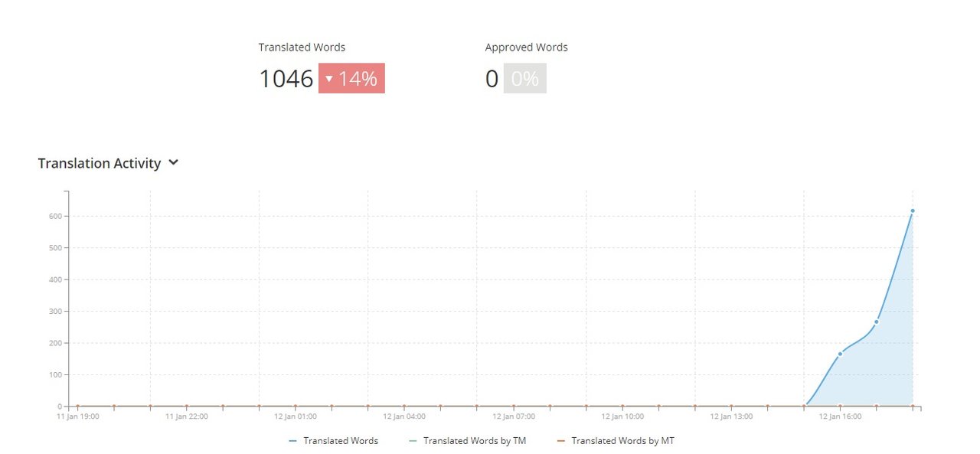
Task: Click the red 14% decrease badge
Action: [x=352, y=78]
